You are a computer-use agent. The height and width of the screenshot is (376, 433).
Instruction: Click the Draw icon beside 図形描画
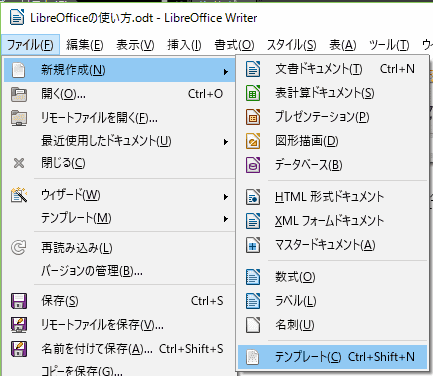point(253,141)
